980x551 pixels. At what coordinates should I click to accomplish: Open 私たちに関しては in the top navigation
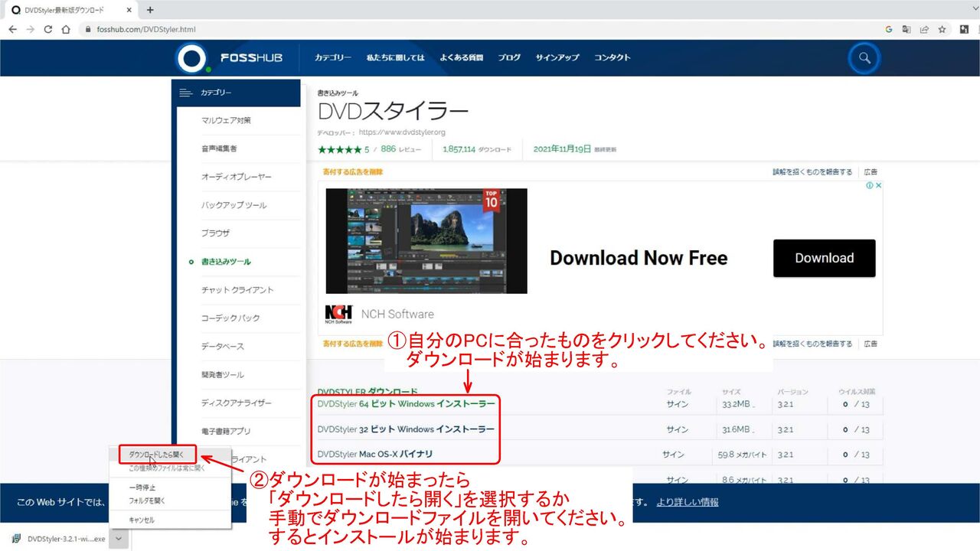[395, 57]
